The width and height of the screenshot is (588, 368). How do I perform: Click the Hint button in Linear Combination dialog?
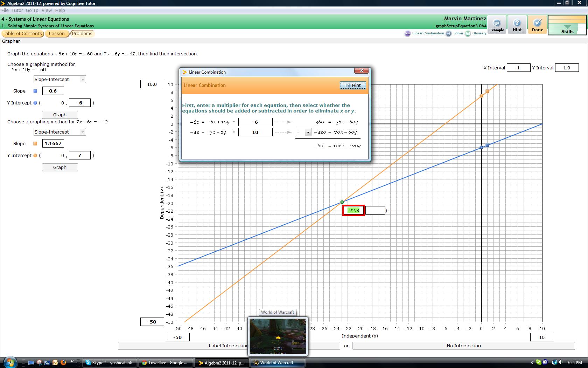click(x=353, y=85)
